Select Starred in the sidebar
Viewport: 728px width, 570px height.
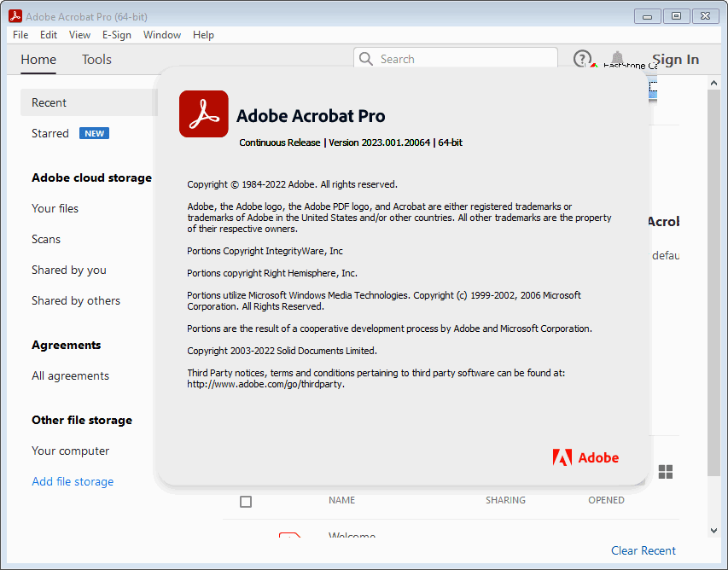click(50, 133)
